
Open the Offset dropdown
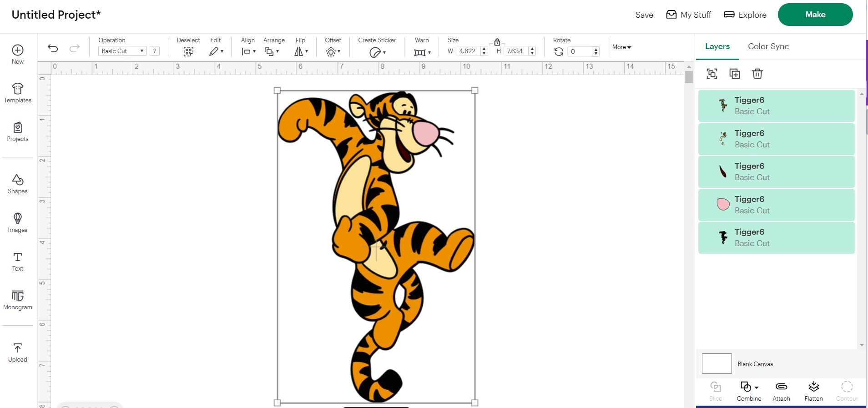click(x=333, y=52)
